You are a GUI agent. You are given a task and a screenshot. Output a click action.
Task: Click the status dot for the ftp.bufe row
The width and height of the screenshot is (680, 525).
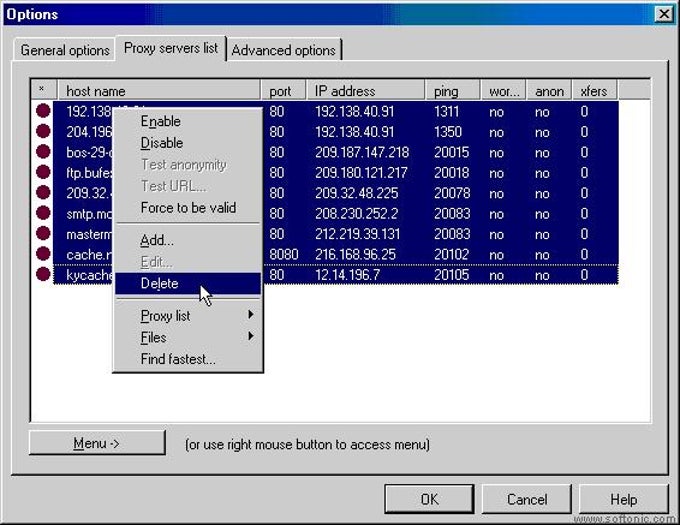(x=43, y=172)
